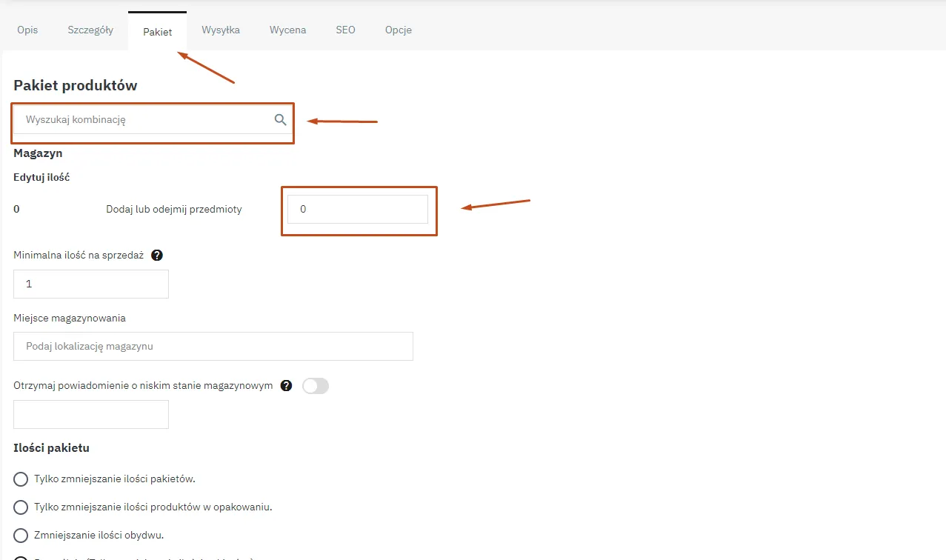Click the minimum sale quantity input
The width and height of the screenshot is (946, 560).
[91, 284]
